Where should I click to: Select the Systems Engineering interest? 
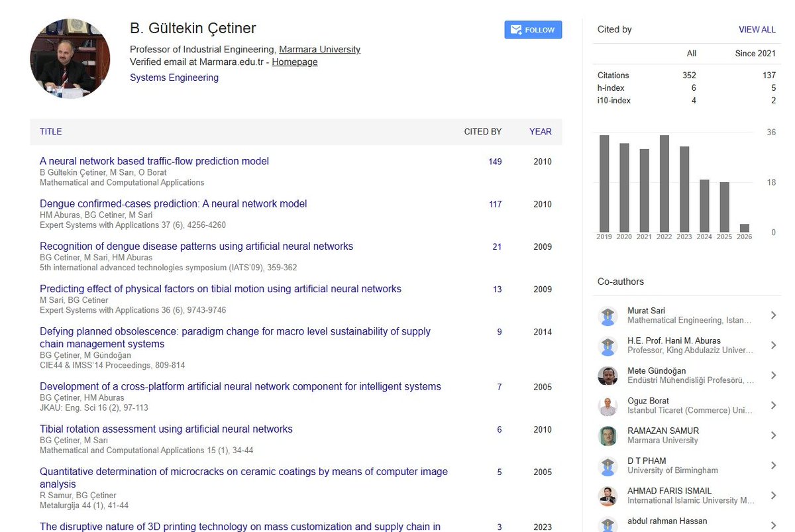click(174, 78)
